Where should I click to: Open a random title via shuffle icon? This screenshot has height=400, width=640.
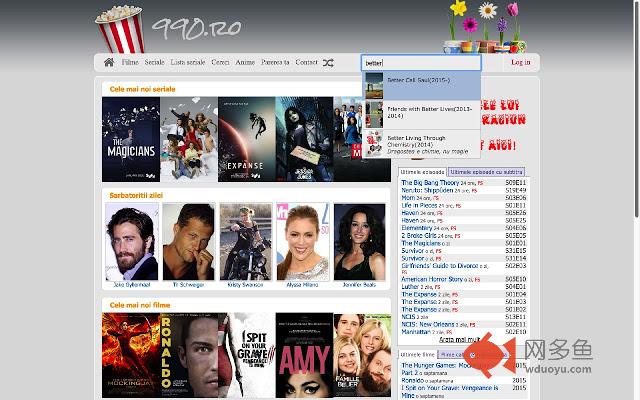pyautogui.click(x=328, y=63)
